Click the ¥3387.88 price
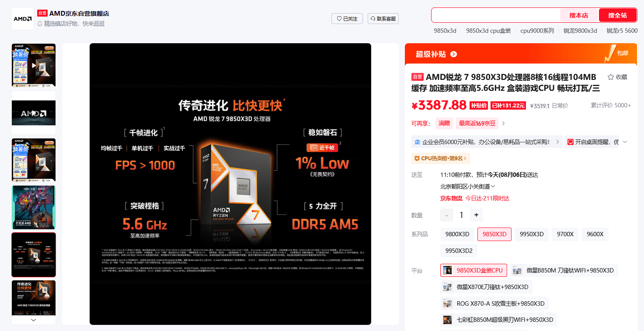 coord(439,105)
